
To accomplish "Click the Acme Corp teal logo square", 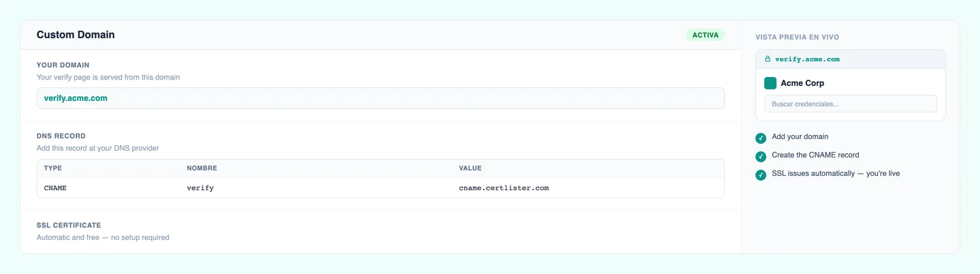I will [x=770, y=83].
